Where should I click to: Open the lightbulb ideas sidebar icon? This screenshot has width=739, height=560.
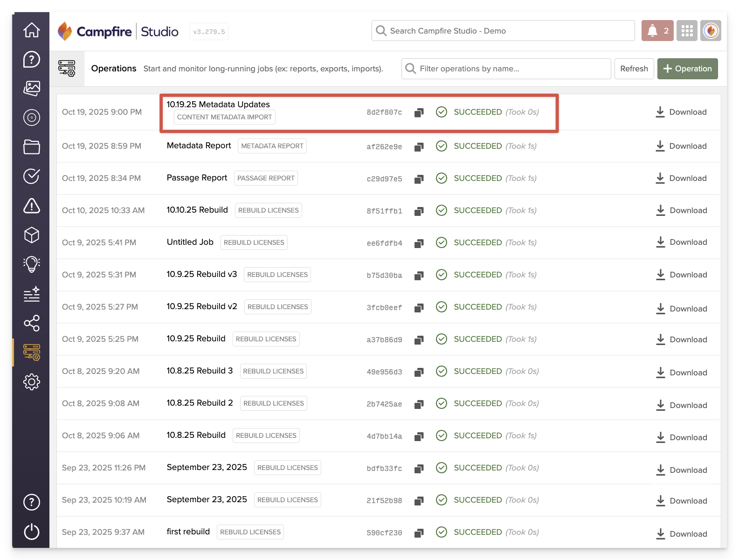click(x=31, y=264)
